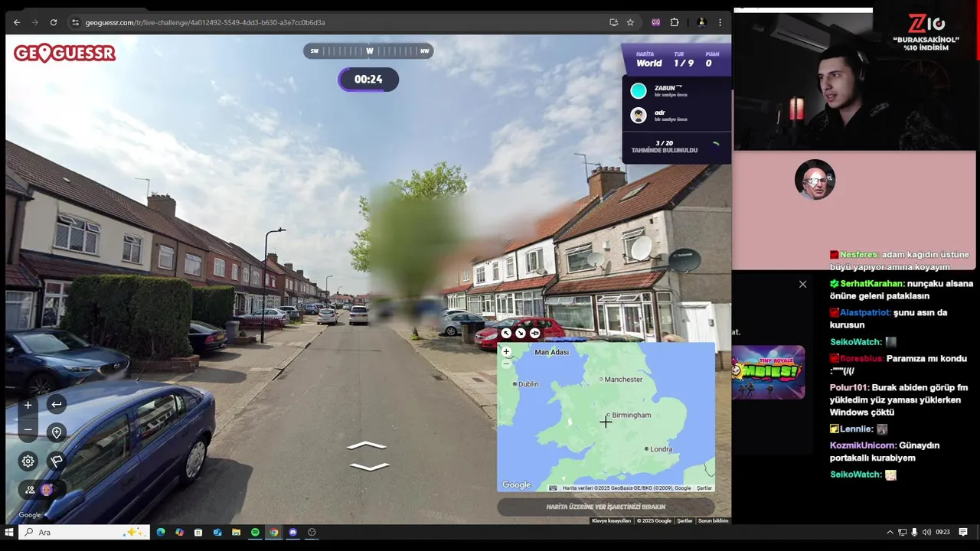
Task: Move backward with the lower street arrow
Action: 369,465
